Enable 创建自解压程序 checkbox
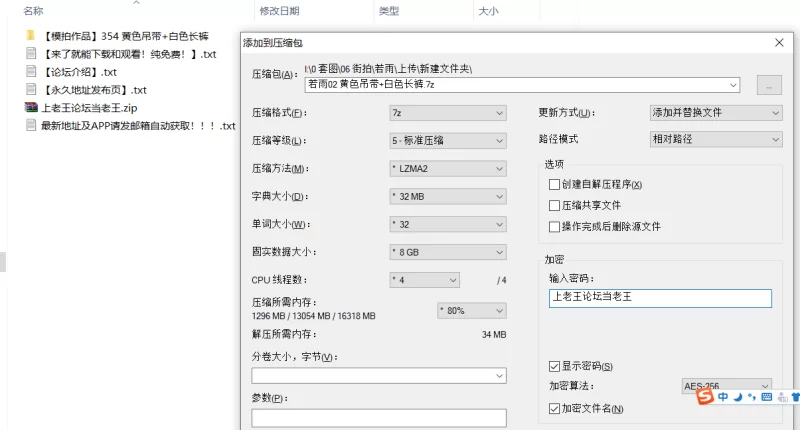Viewport: 800px width, 430px height. (554, 184)
